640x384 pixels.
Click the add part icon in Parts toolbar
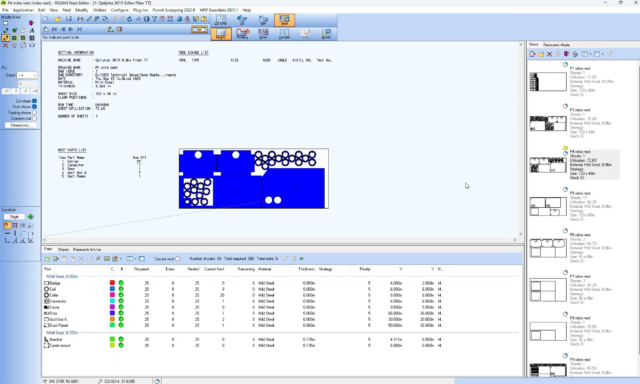(x=47, y=259)
